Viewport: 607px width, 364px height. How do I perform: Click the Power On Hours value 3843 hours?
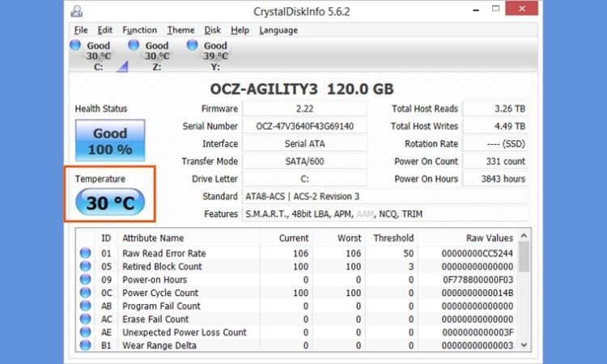495,179
